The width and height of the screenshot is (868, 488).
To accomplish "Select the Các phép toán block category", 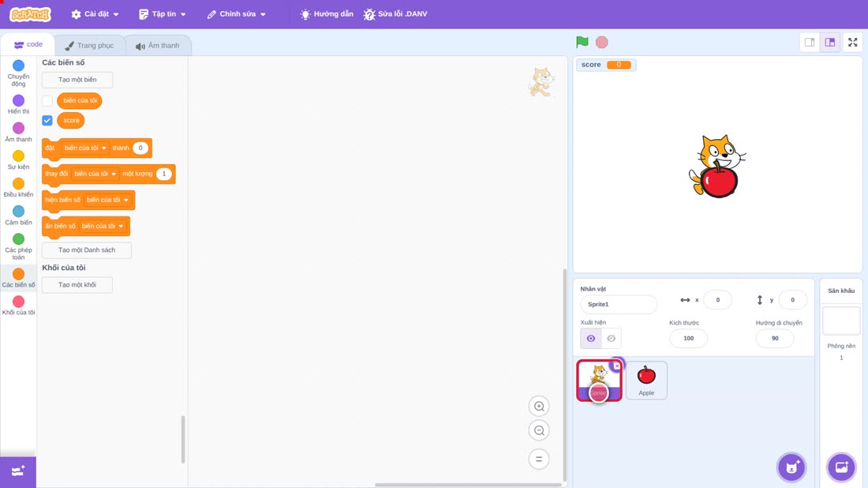I will click(18, 247).
